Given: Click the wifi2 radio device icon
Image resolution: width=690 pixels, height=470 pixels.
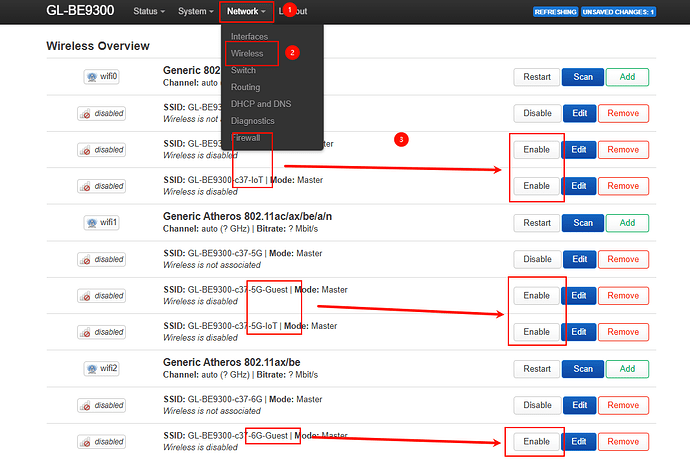Looking at the screenshot, I should [103, 368].
